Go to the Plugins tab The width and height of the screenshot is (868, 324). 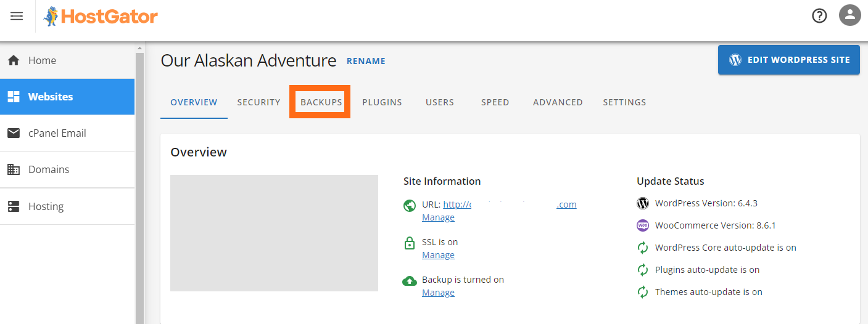coord(382,102)
